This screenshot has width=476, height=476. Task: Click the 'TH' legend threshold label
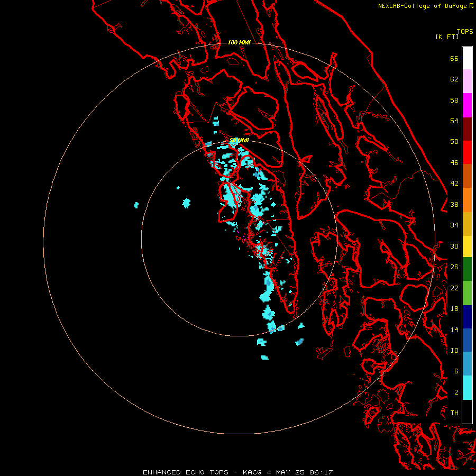454,413
